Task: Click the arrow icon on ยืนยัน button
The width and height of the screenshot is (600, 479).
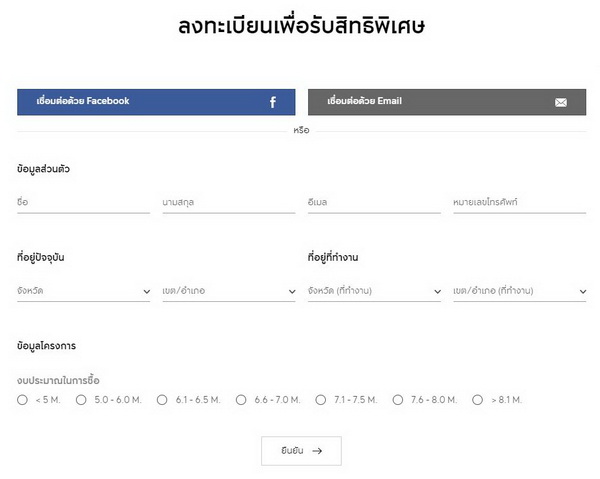Action: (318, 451)
